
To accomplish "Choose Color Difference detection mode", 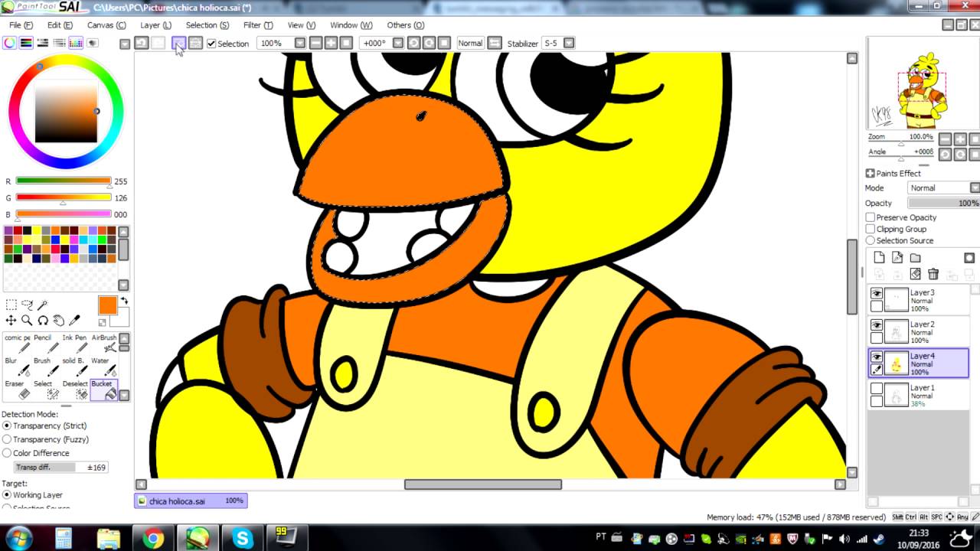I will click(7, 453).
